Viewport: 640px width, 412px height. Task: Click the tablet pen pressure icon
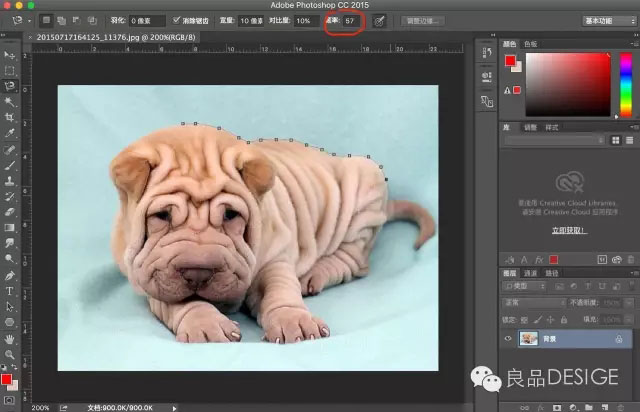pos(380,20)
